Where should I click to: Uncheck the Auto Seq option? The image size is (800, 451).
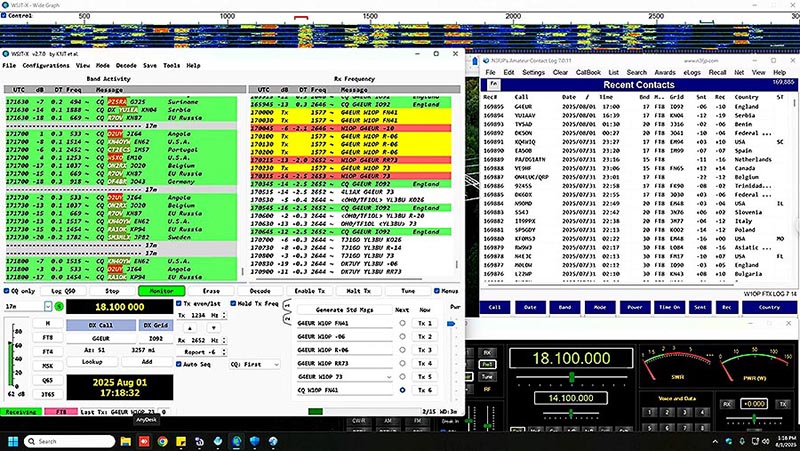180,365
